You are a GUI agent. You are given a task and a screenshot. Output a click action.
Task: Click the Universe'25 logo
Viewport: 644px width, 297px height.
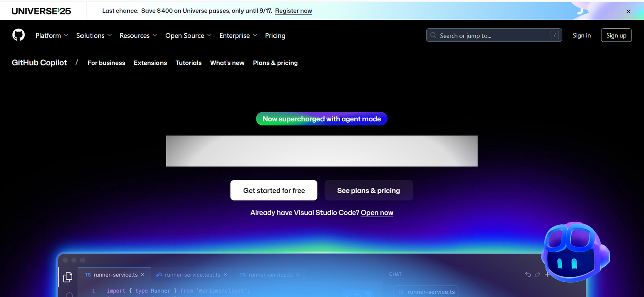(x=41, y=11)
